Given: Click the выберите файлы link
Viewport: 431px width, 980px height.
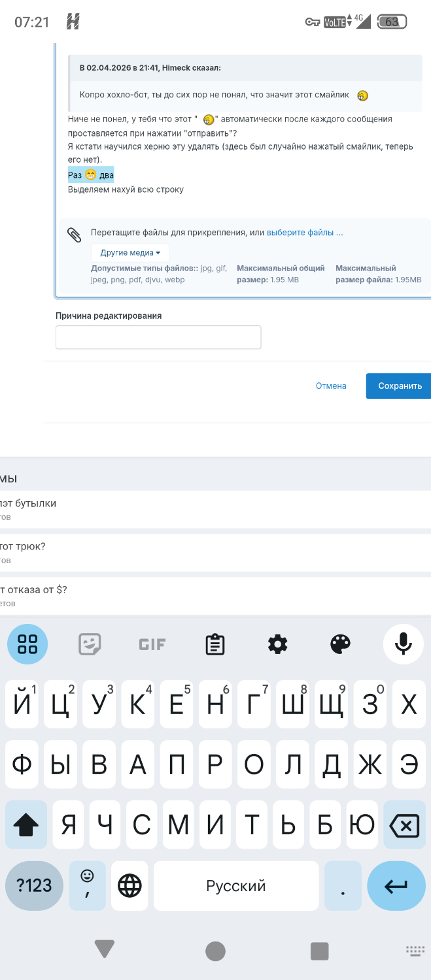Looking at the screenshot, I should coord(305,232).
